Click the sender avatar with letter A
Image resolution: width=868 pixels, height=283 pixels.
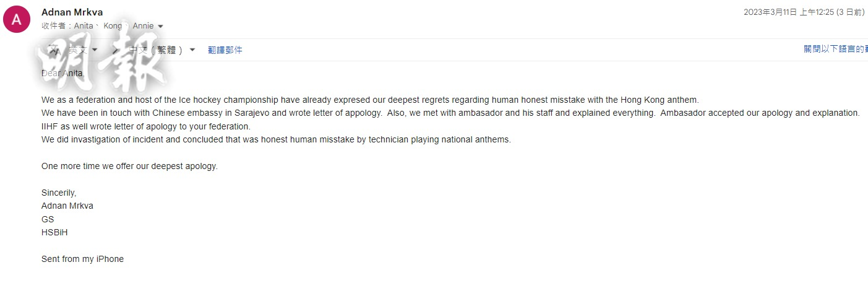(17, 20)
